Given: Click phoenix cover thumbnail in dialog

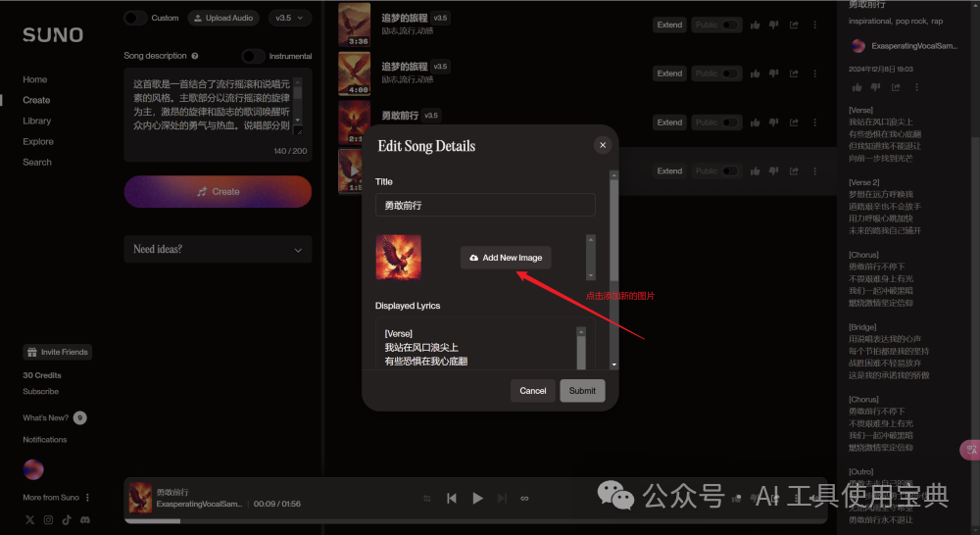Looking at the screenshot, I should point(398,257).
